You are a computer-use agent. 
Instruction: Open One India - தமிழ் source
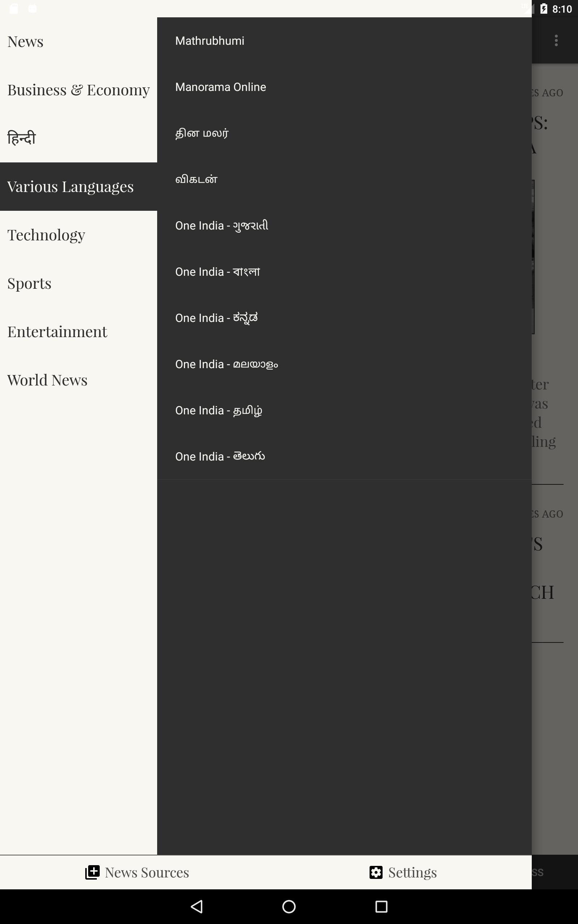click(344, 410)
